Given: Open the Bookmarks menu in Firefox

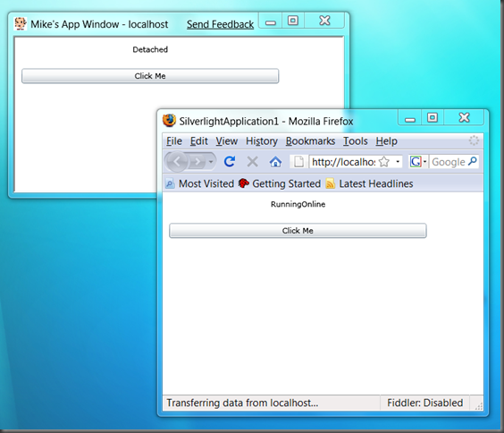Looking at the screenshot, I should [x=310, y=141].
